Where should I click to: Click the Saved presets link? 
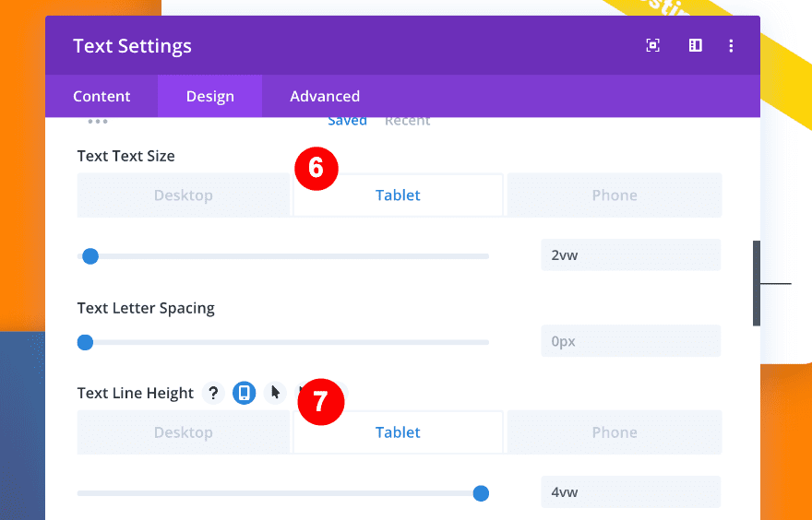click(347, 121)
